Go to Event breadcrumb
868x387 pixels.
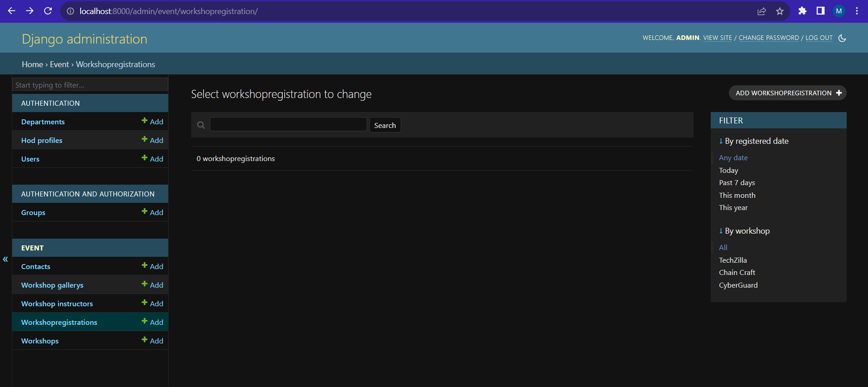coord(59,64)
